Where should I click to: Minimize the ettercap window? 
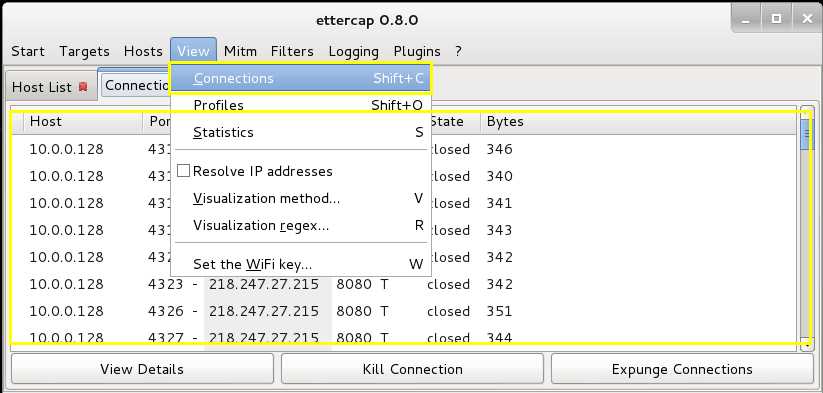pos(747,19)
